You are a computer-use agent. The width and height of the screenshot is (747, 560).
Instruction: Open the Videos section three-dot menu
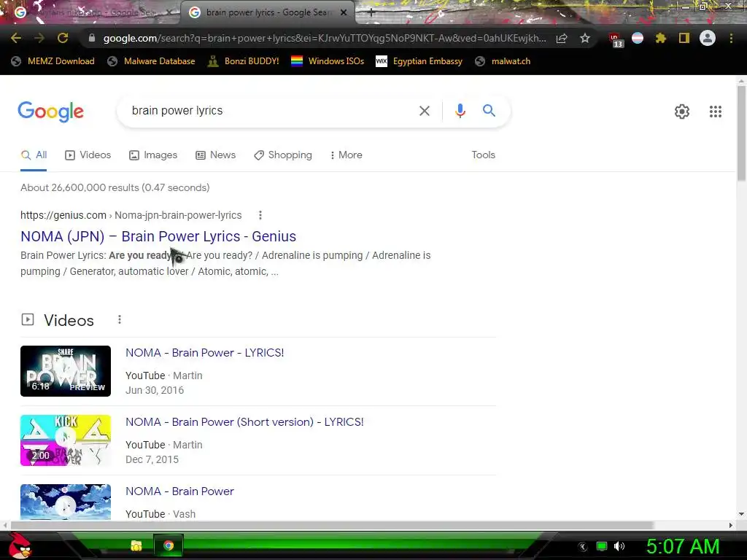[120, 319]
